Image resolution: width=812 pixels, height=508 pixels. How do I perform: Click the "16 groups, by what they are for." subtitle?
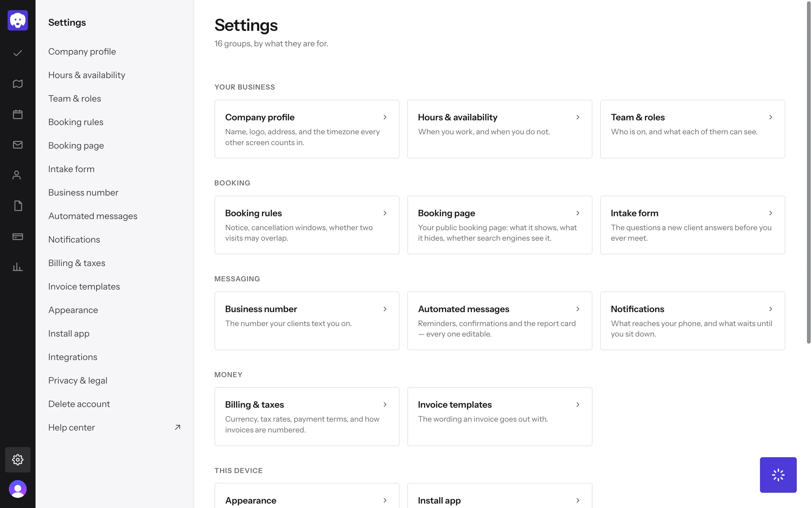pyautogui.click(x=271, y=44)
